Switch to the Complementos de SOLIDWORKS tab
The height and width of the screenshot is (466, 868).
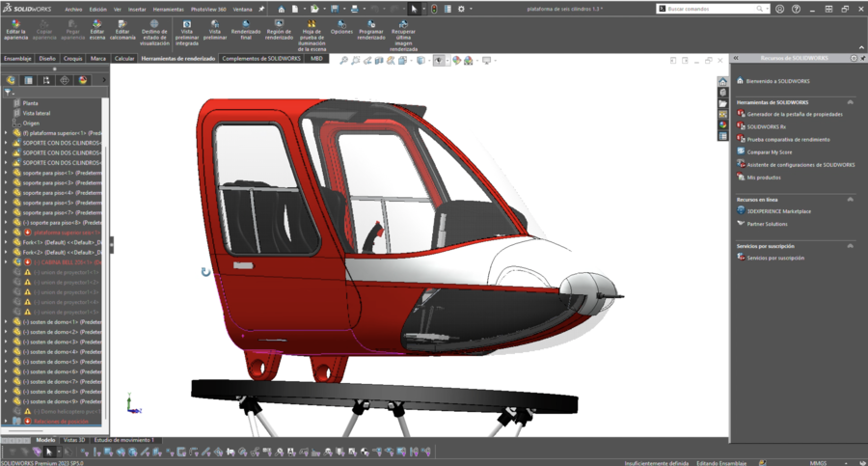262,58
